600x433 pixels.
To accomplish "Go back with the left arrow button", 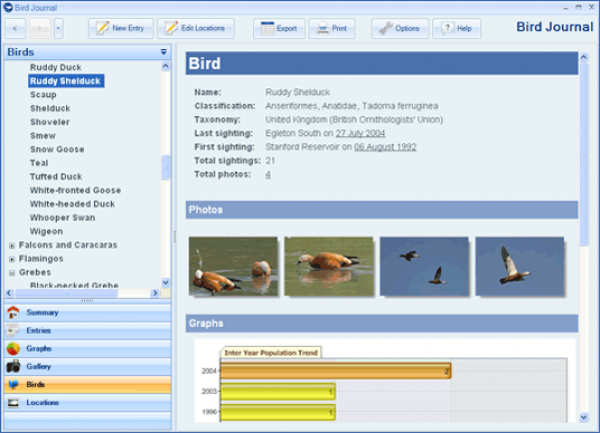I will coord(17,28).
